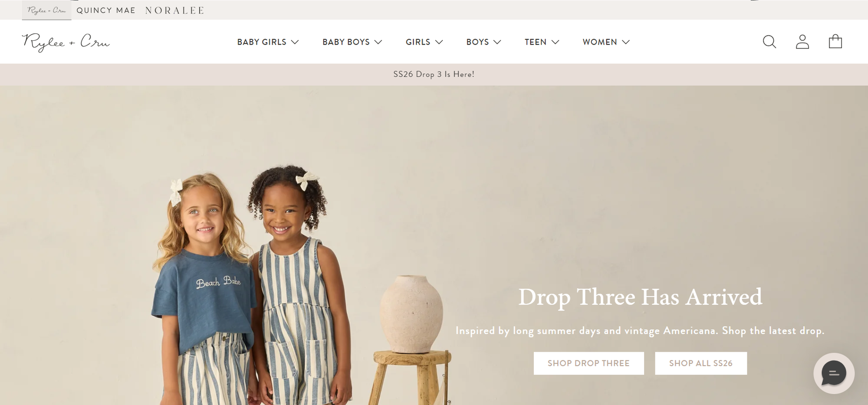The width and height of the screenshot is (868, 405).
Task: Open SS26 Drop 3 announcement banner
Action: click(434, 74)
